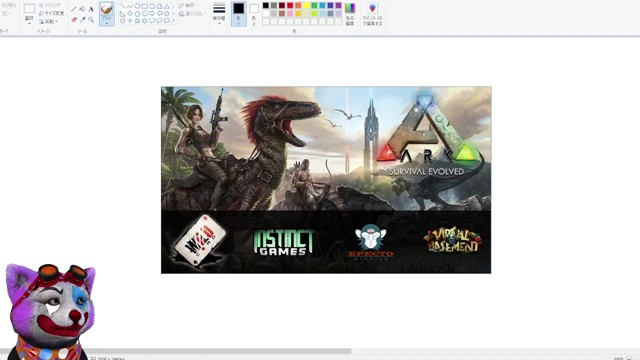Expand the Select tool dropdown arrow
Screen dimensions: 640x360
(29, 23)
